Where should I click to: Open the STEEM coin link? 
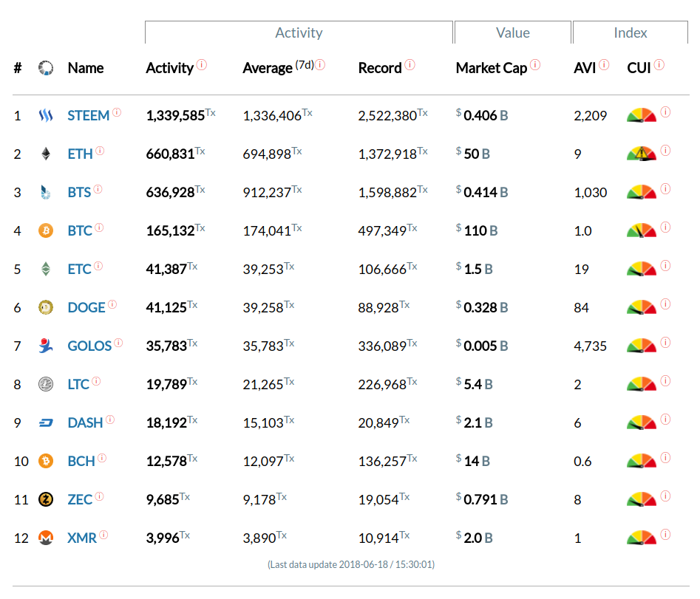[x=89, y=116]
